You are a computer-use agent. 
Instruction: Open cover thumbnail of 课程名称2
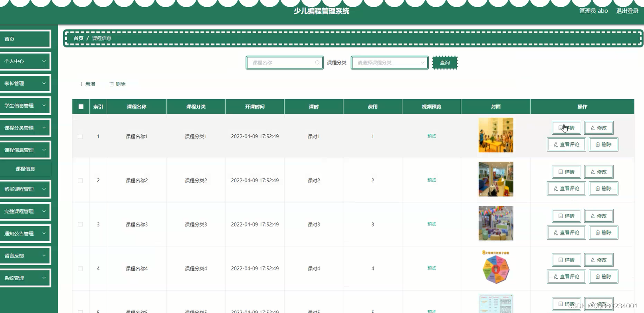click(x=496, y=179)
